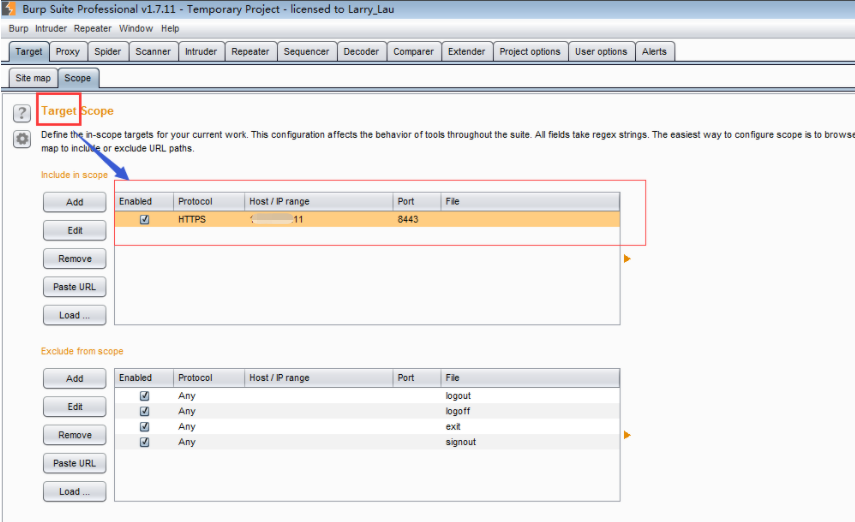Open the Burp menu
Image resolution: width=855 pixels, height=522 pixels.
pyautogui.click(x=19, y=28)
